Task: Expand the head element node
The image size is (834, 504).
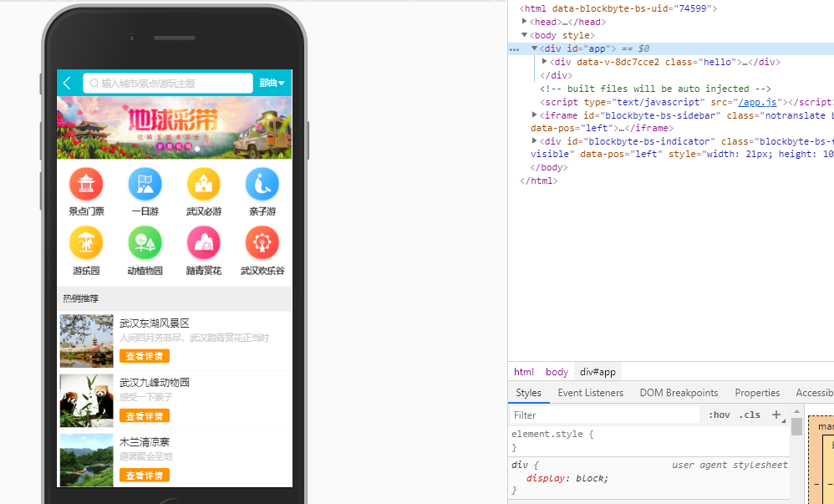Action: (x=525, y=21)
